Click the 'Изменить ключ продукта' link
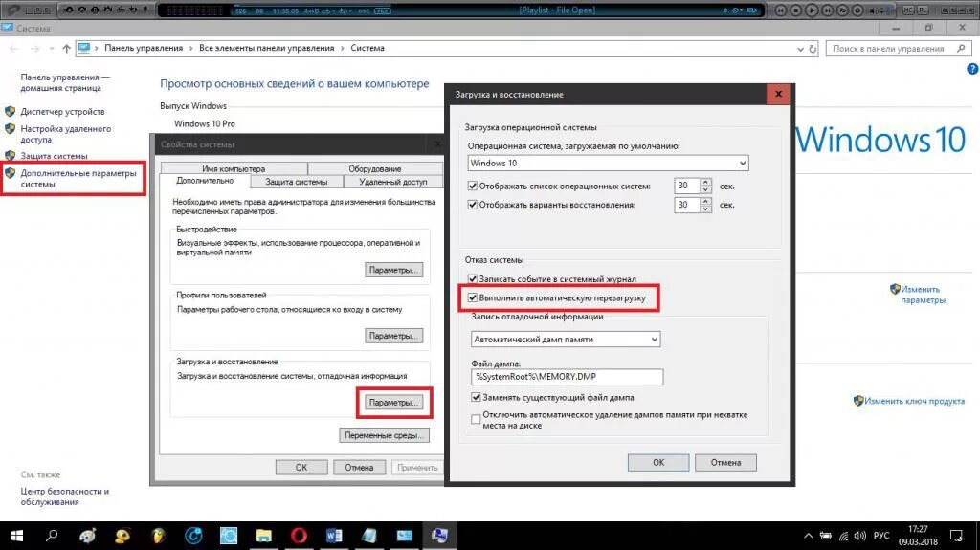The height and width of the screenshot is (550, 980). (914, 401)
